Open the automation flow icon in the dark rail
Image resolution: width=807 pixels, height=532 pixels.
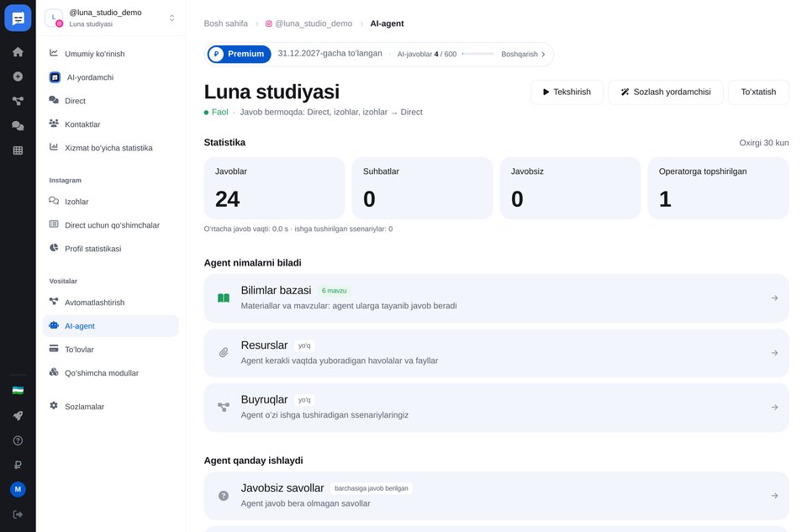[18, 102]
